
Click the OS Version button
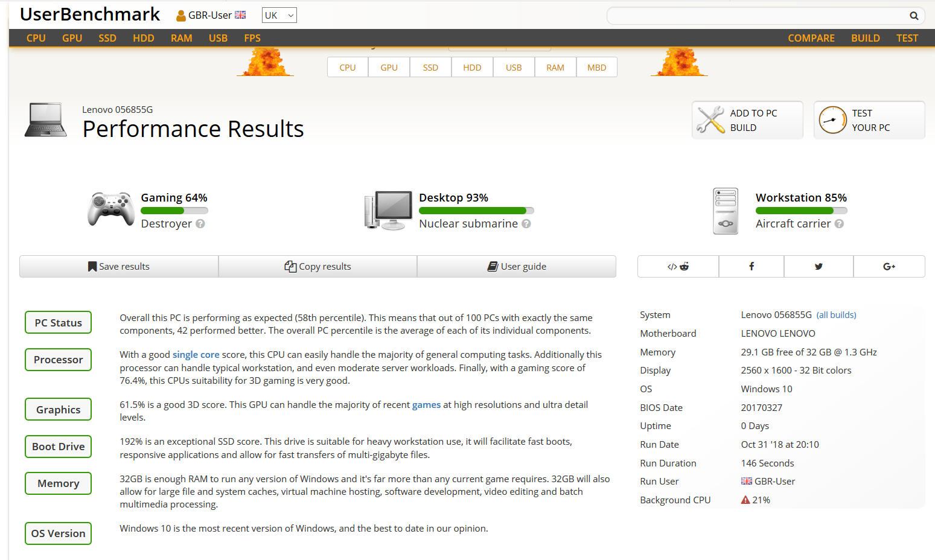58,533
